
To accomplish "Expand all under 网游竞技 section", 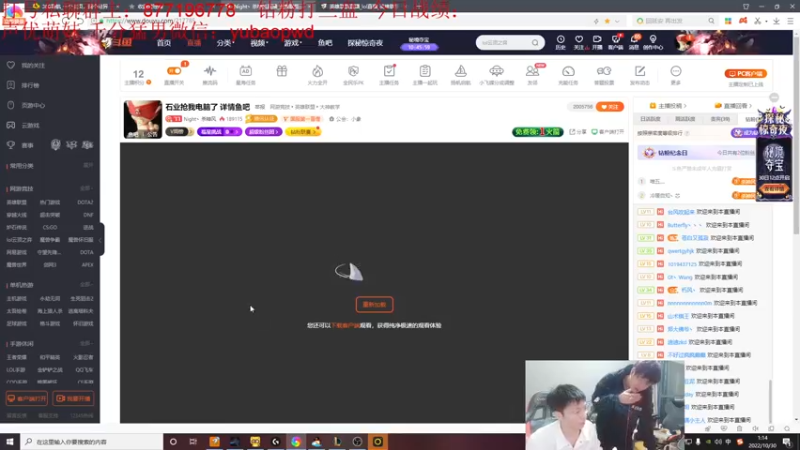I will coord(87,189).
